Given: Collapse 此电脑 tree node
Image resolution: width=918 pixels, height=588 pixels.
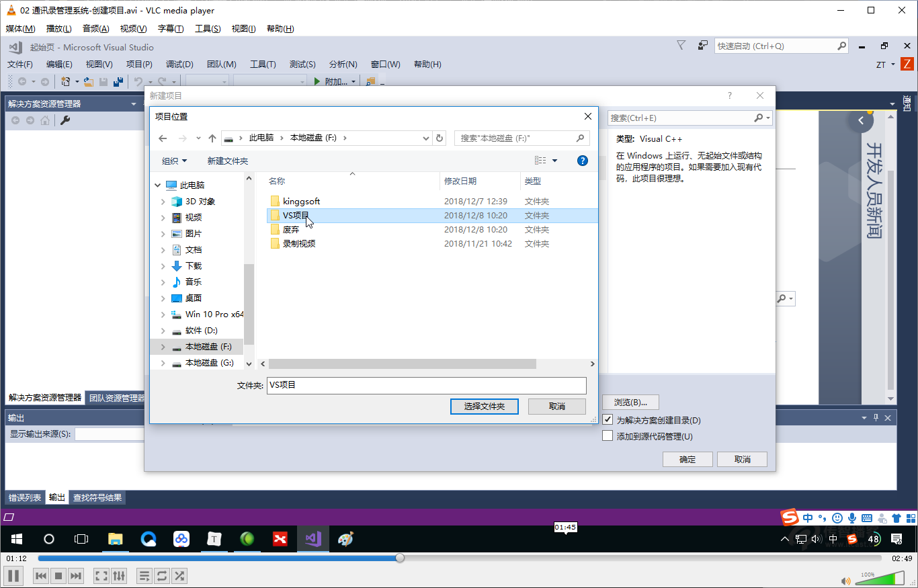Looking at the screenshot, I should [x=158, y=185].
